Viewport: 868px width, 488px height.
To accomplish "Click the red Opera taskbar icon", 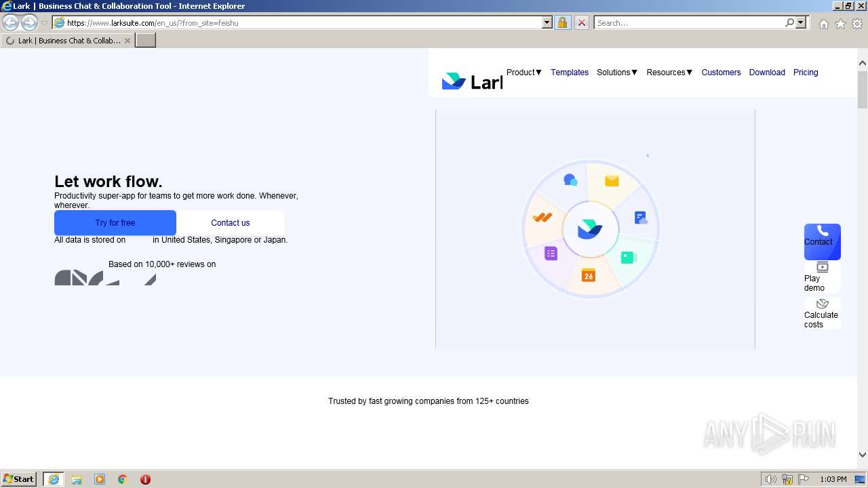I will [145, 479].
